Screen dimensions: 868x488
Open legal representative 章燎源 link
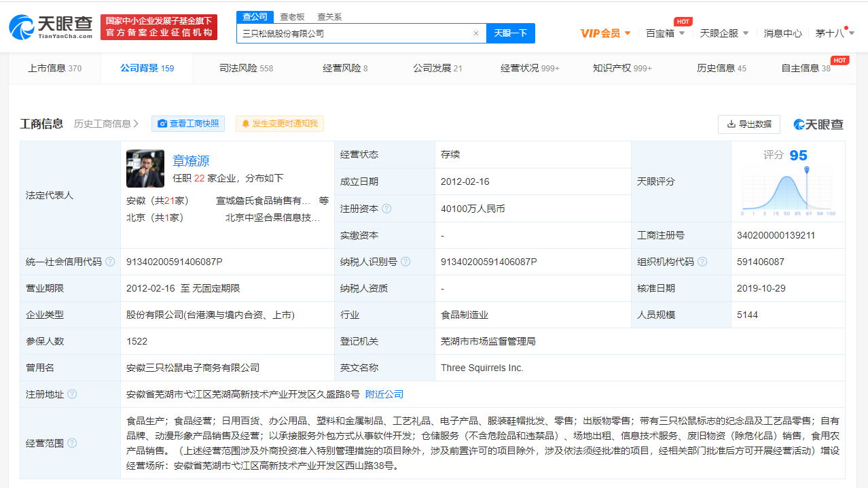pyautogui.click(x=191, y=161)
